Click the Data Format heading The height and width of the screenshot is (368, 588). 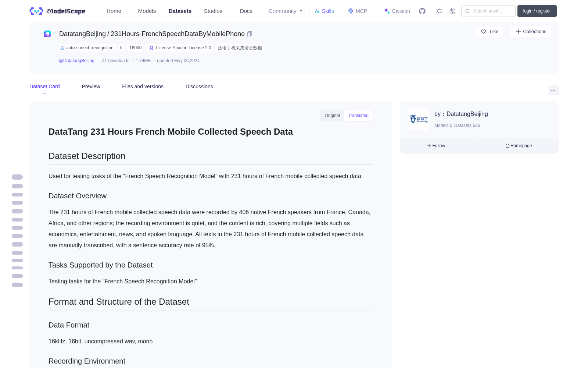point(69,325)
